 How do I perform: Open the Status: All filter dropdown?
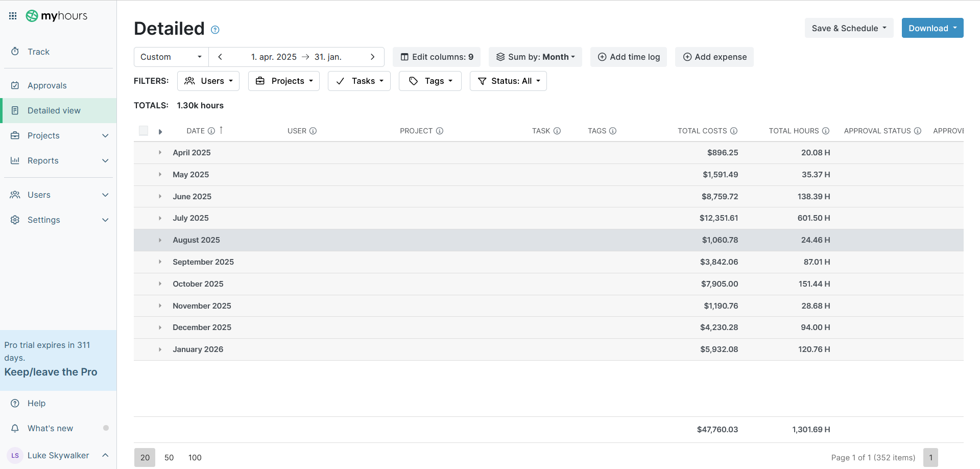coord(508,81)
